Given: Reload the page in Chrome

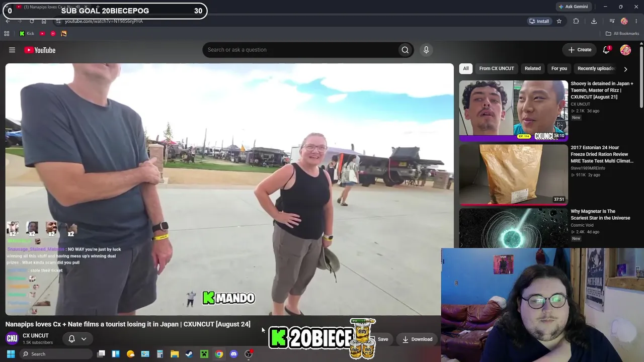Looking at the screenshot, I should (x=32, y=21).
